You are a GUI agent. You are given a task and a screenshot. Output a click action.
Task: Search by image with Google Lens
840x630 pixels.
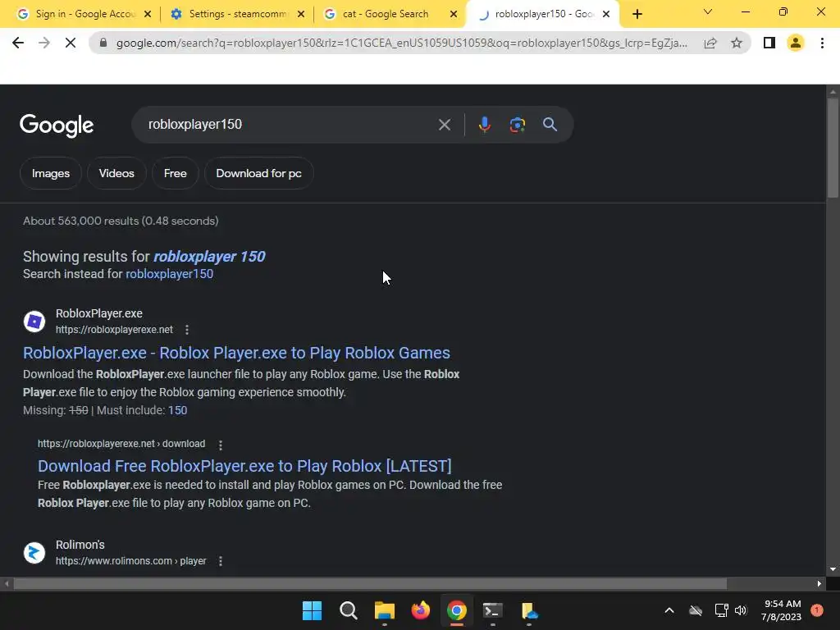pyautogui.click(x=517, y=125)
